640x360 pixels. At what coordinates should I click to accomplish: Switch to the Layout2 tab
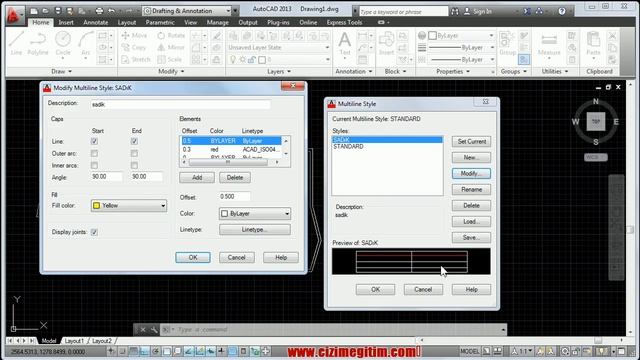pos(102,340)
